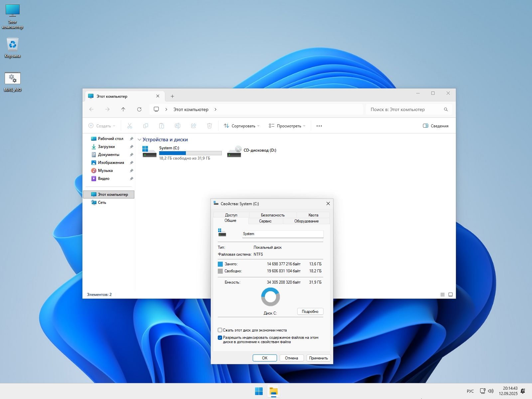Click the Windows Start button on taskbar
Screen dimensions: 532x399
coord(259,391)
